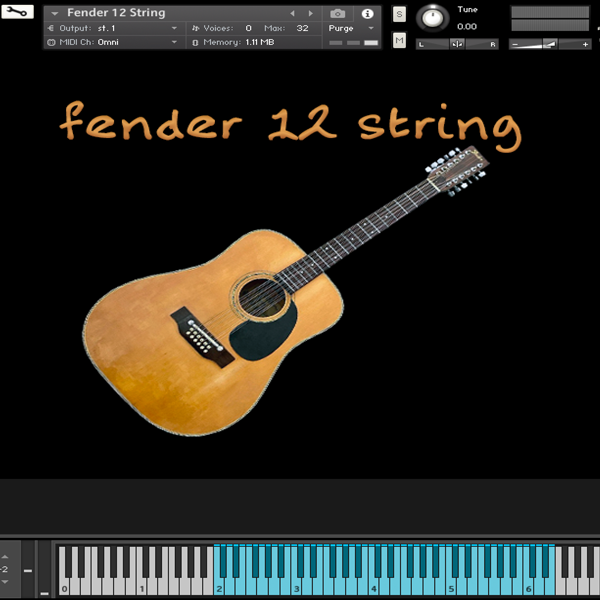600x600 pixels.
Task: Open the Purge menu
Action: (352, 28)
